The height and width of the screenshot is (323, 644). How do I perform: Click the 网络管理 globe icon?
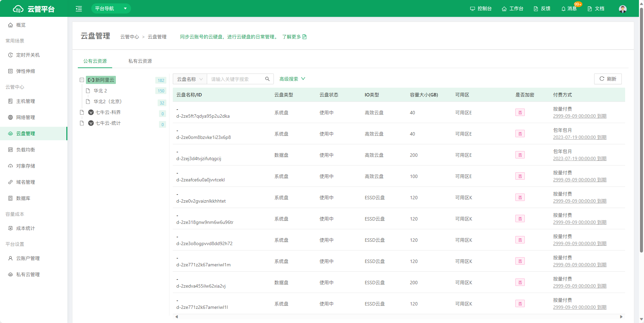10,117
